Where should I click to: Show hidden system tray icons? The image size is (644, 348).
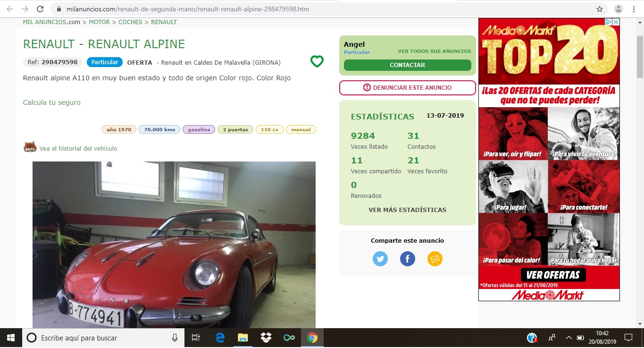(x=569, y=338)
